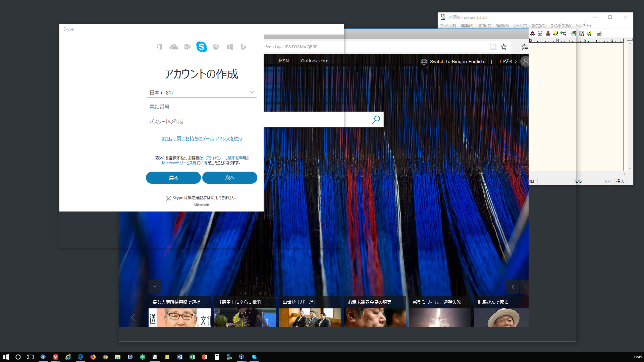Open sakura ウィンドウ(W) menu
Image resolution: width=644 pixels, height=362 pixels.
[560, 26]
